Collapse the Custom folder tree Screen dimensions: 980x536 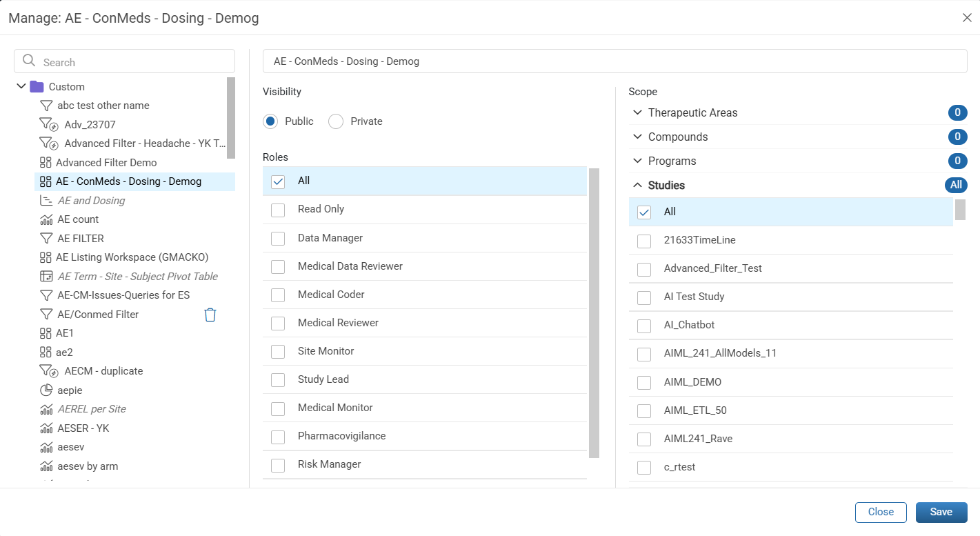point(21,86)
